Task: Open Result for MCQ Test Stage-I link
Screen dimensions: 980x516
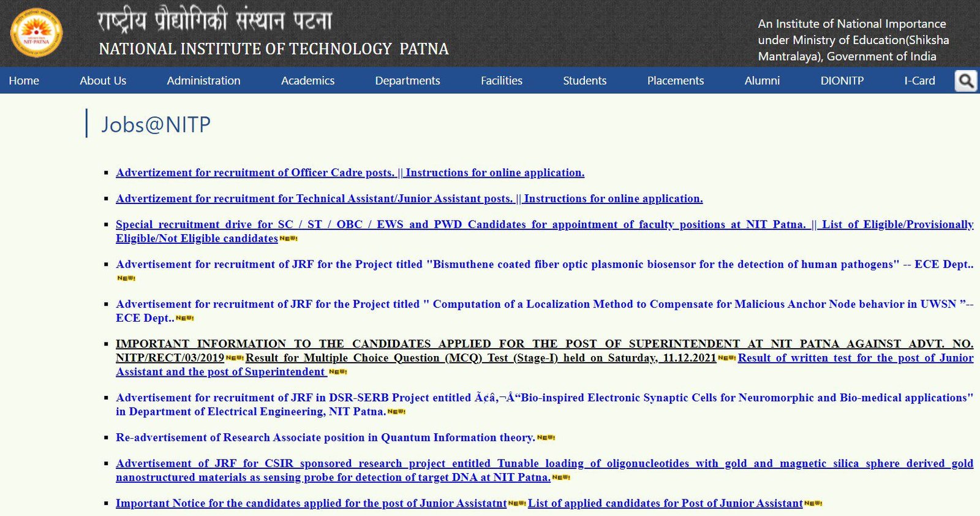Action: (480, 358)
